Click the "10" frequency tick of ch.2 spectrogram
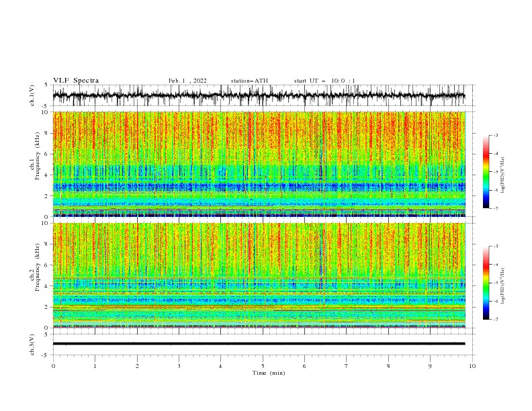This screenshot has width=532, height=411. pos(46,223)
